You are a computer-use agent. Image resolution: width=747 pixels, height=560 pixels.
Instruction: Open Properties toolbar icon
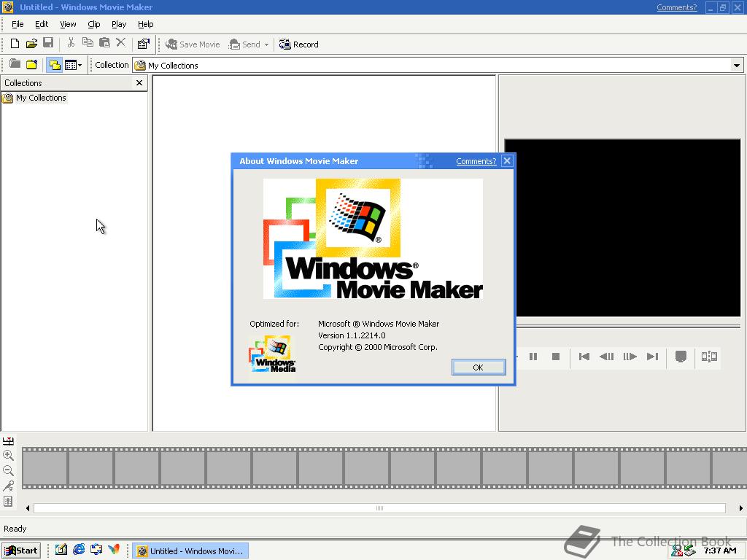pyautogui.click(x=144, y=44)
